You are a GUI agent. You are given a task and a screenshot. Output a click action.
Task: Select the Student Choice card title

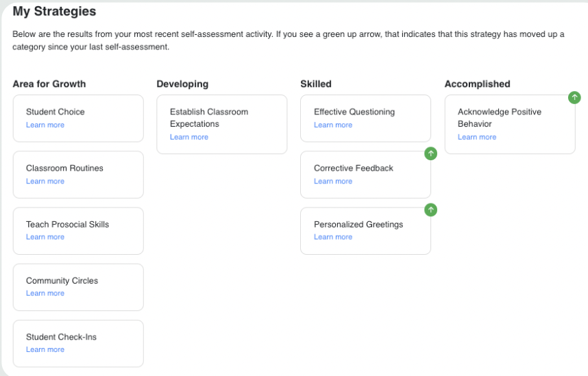pos(56,112)
